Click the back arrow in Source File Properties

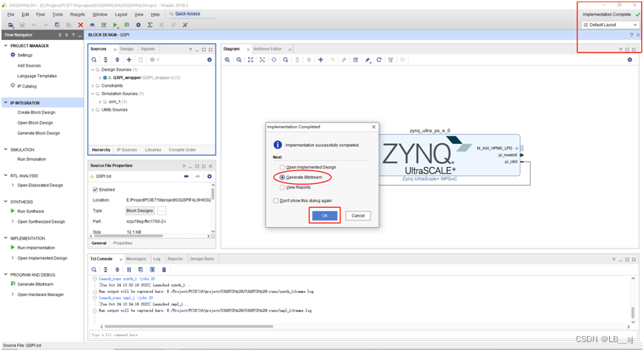[187, 177]
